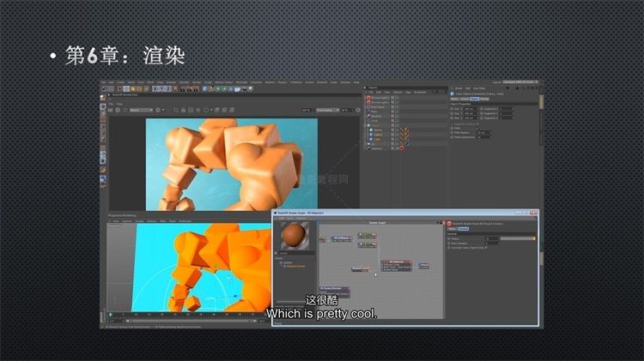Click the Render View clapperboard icon
This screenshot has width=644, height=361.
[182, 89]
